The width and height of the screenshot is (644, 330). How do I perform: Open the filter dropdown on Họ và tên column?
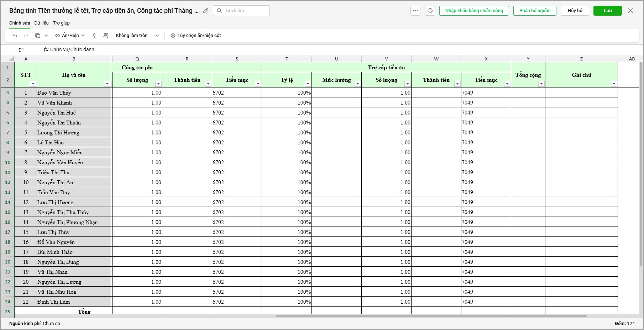coord(107,84)
